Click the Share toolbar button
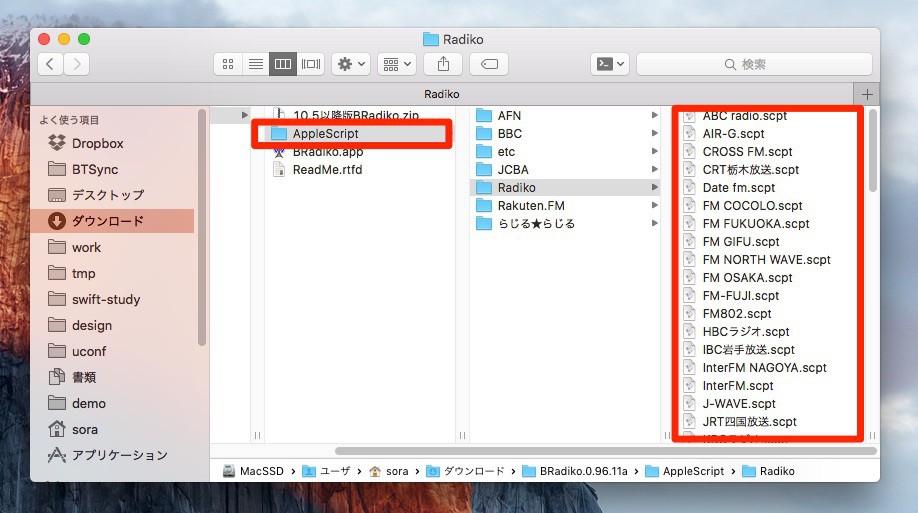The height and width of the screenshot is (513, 918). 443,64
